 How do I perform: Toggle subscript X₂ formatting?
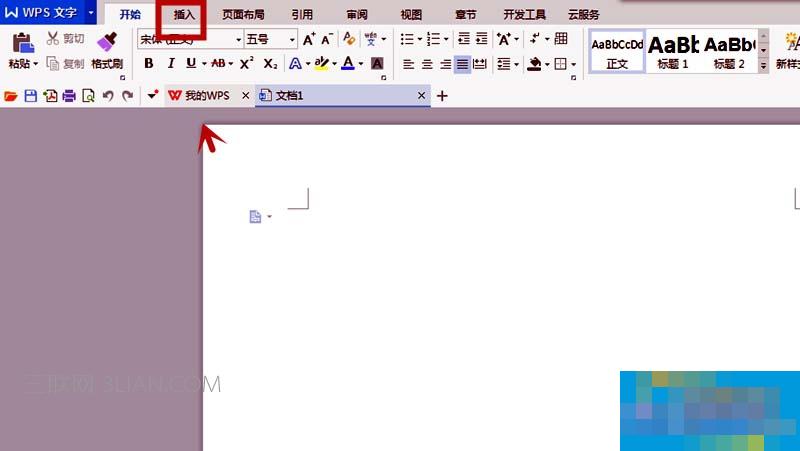[x=270, y=64]
